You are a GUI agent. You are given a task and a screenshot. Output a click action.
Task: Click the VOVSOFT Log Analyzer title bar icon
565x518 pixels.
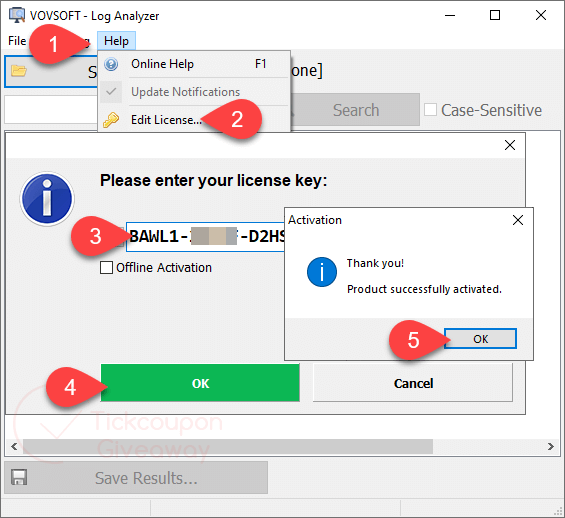(17, 15)
